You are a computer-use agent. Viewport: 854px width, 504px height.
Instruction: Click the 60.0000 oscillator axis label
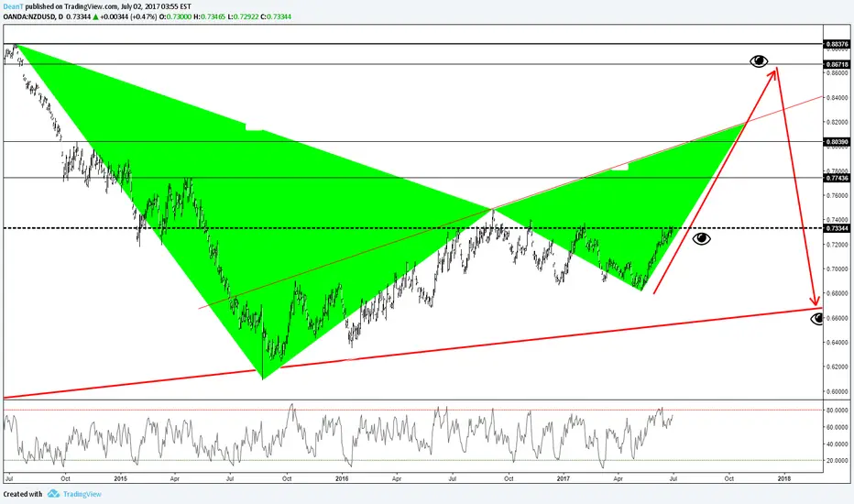[838, 427]
